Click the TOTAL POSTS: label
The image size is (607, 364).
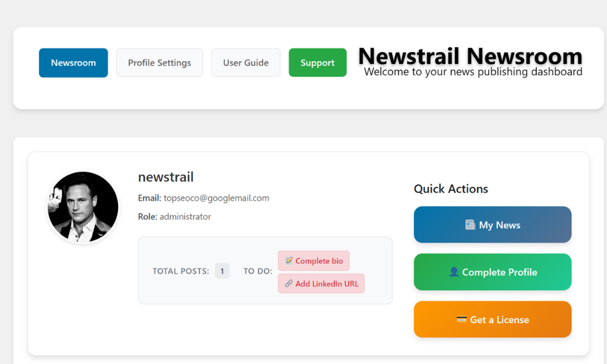181,271
